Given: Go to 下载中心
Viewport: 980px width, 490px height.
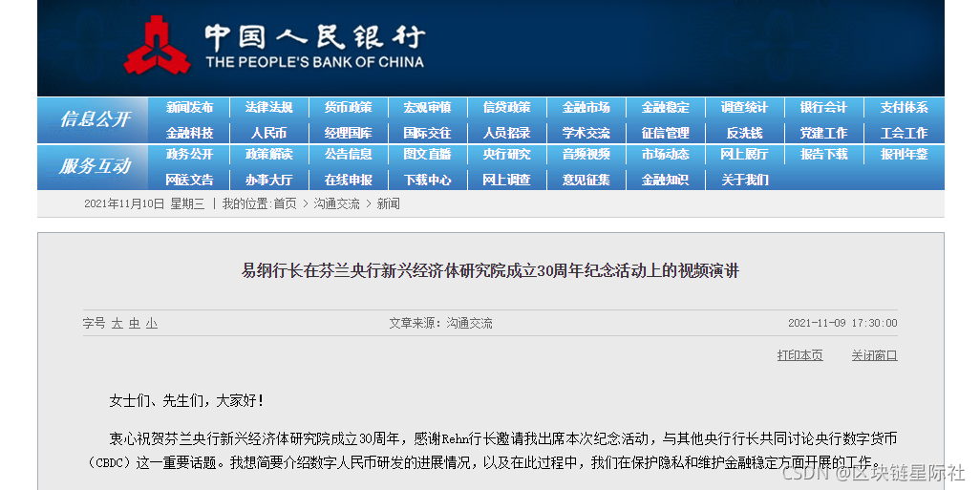Looking at the screenshot, I should tap(428, 180).
